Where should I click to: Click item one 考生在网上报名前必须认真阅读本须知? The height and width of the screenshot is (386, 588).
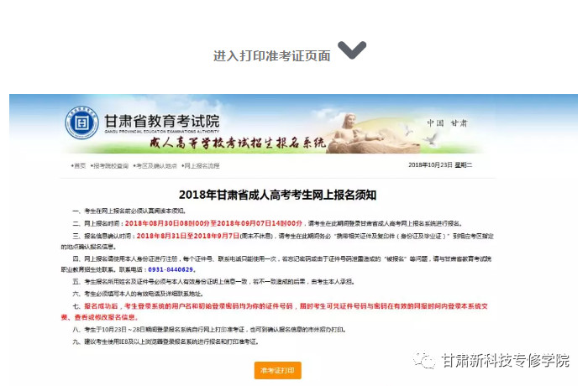click(x=129, y=211)
